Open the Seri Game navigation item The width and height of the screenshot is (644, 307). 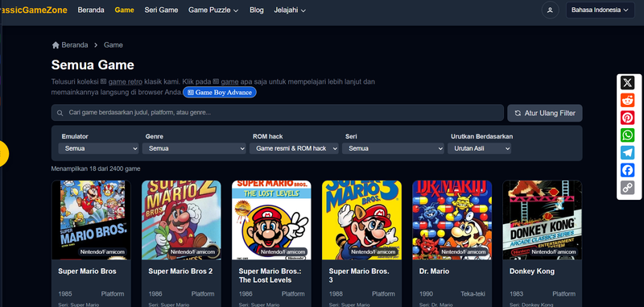click(x=161, y=10)
